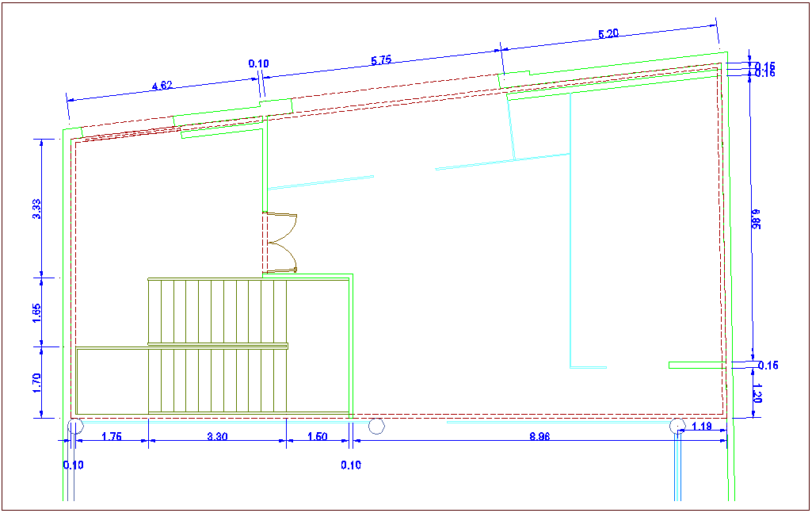Select the stair landing handrail divider
Image resolution: width=812 pixels, height=513 pixels.
[217, 345]
